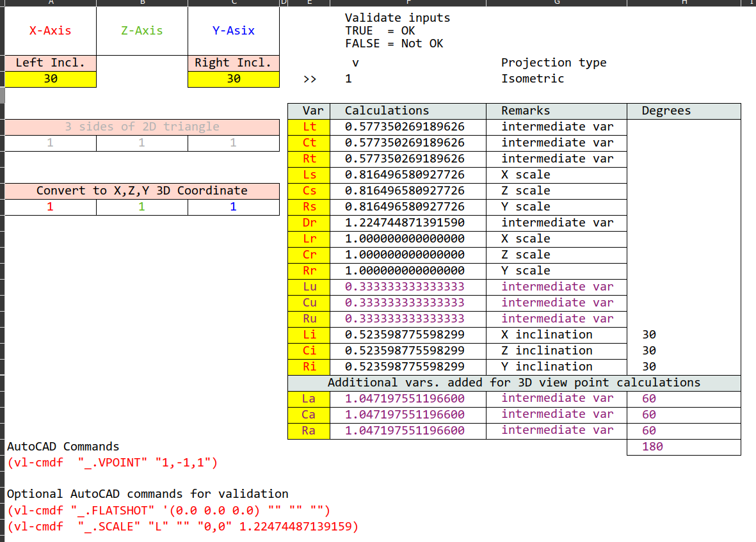
Task: Select the SCALE AutoCAD command line
Action: pos(182,527)
